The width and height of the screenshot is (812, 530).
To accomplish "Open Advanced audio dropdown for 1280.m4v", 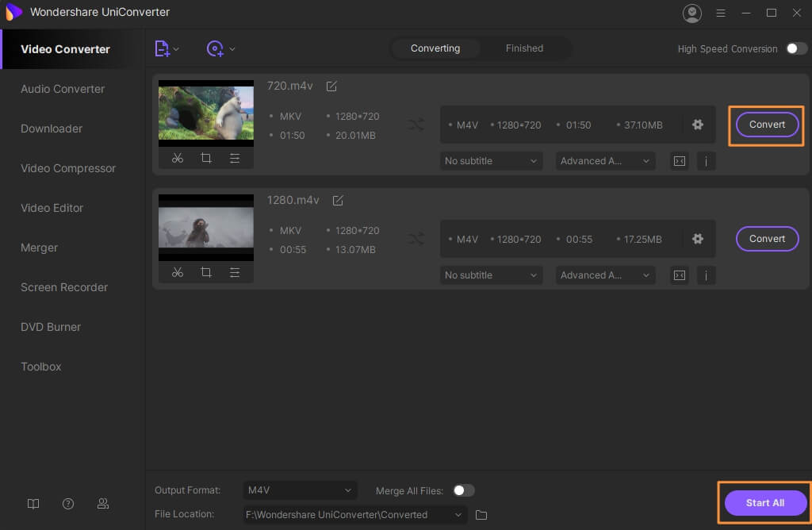I will tap(605, 275).
